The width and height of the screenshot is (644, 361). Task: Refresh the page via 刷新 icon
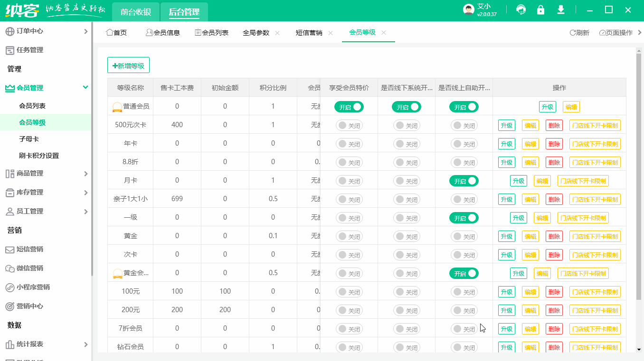[579, 32]
